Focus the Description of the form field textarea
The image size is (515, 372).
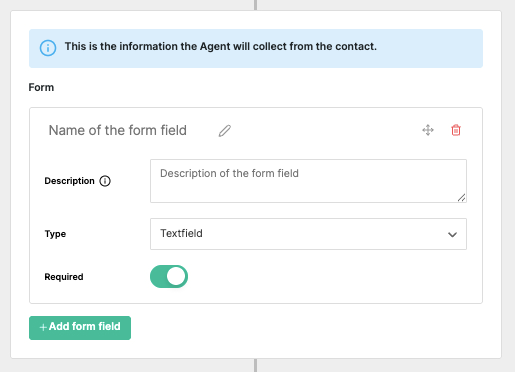pos(308,181)
